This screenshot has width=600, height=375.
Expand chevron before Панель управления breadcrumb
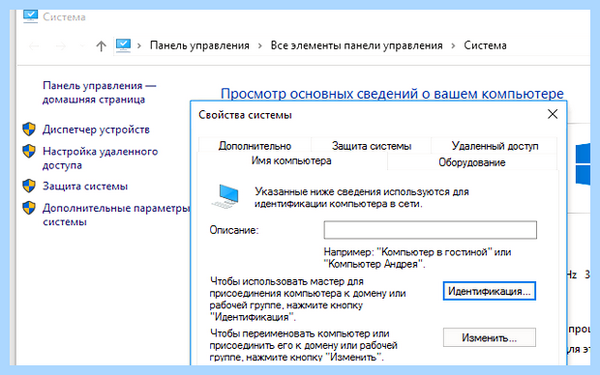(x=139, y=46)
